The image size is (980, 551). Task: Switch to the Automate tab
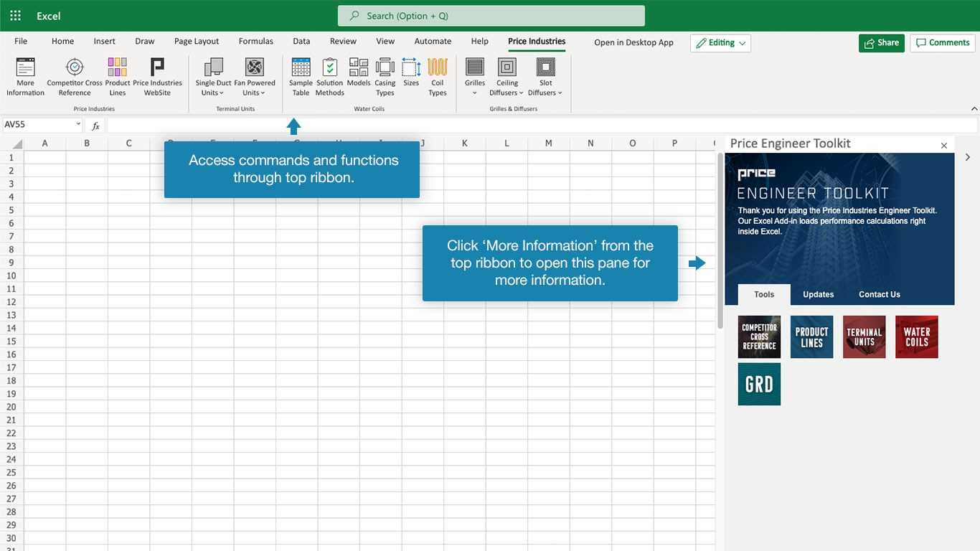433,42
